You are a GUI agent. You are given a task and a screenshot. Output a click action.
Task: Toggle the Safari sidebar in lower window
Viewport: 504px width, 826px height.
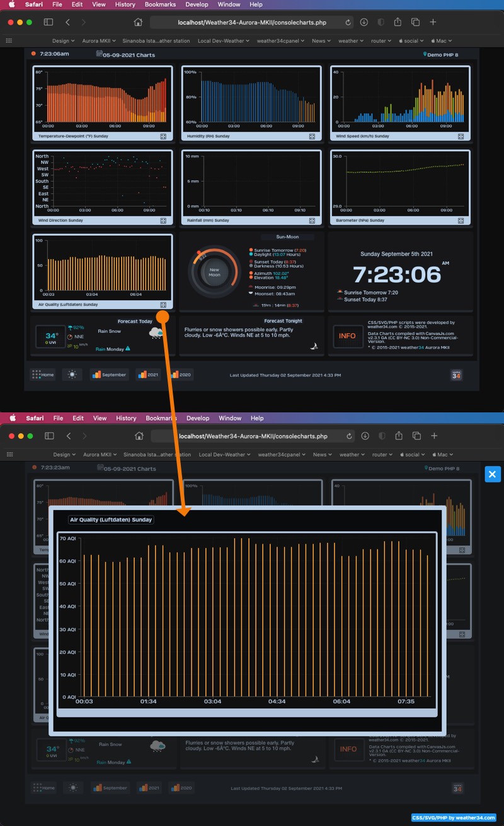pyautogui.click(x=49, y=436)
